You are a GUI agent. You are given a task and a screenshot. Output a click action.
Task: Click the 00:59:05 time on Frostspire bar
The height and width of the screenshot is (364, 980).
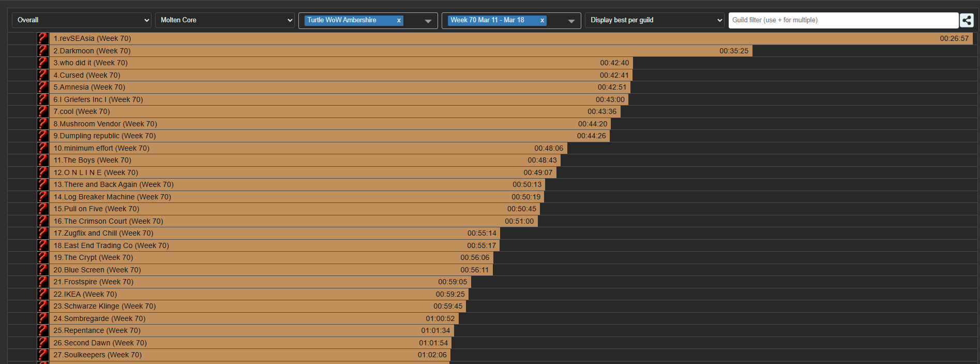coord(453,282)
